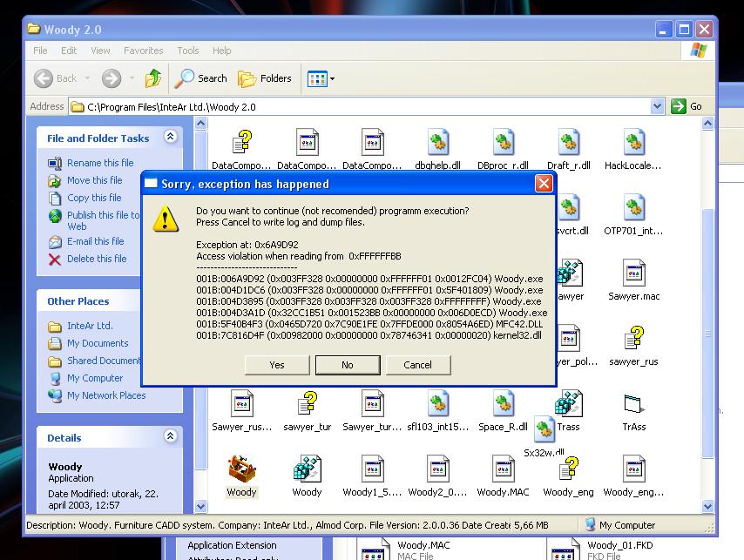
Task: Click task pane scrollbar down arrow
Action: click(200, 506)
